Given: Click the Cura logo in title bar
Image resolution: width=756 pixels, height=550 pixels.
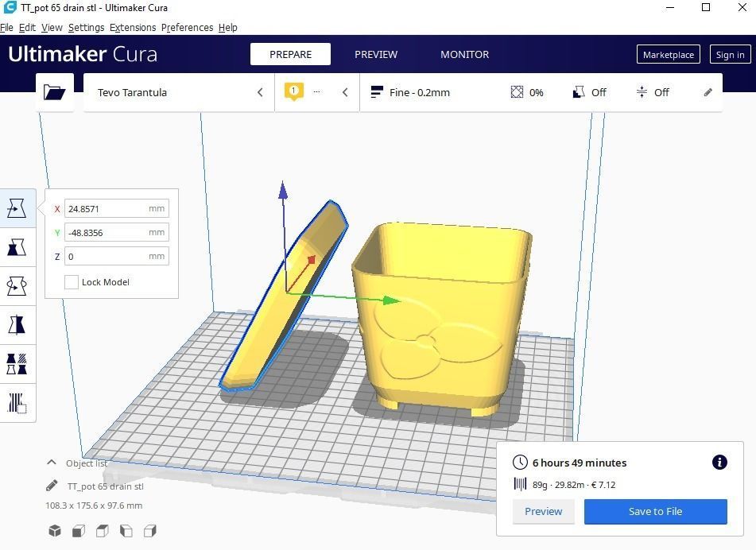Looking at the screenshot, I should coord(10,7).
